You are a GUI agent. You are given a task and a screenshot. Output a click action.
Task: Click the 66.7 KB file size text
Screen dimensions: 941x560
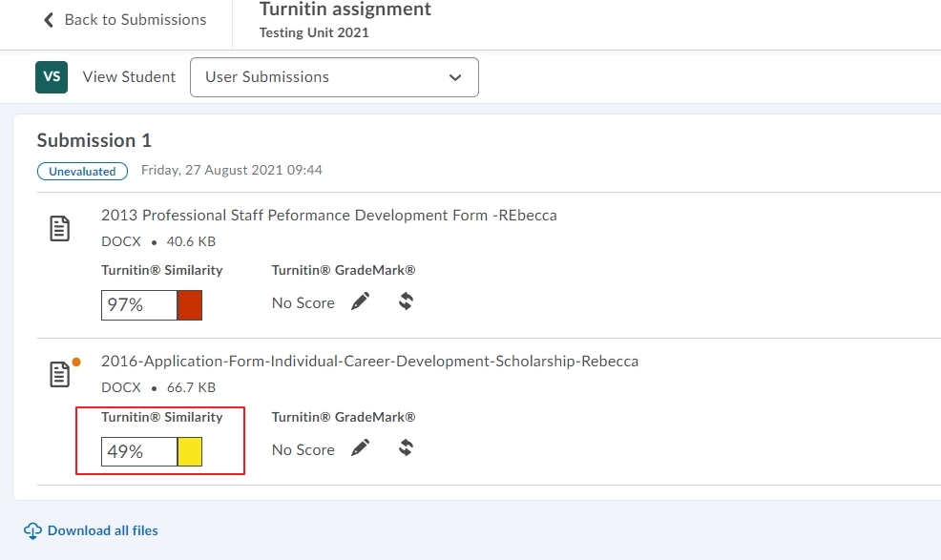point(191,387)
